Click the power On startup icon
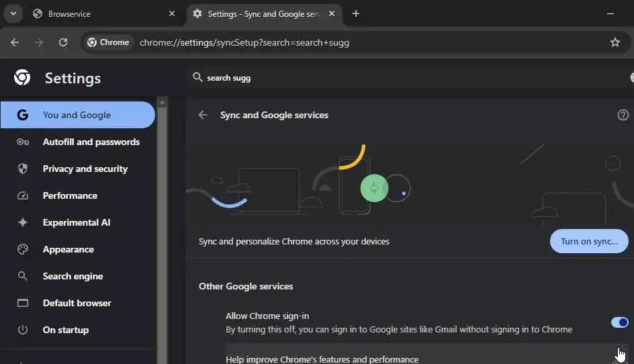 click(x=23, y=330)
